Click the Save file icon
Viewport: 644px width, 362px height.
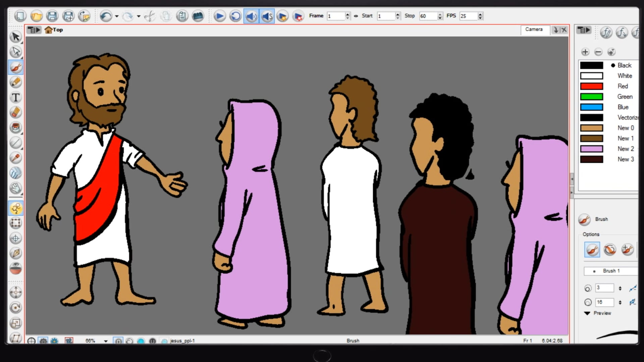click(x=52, y=16)
